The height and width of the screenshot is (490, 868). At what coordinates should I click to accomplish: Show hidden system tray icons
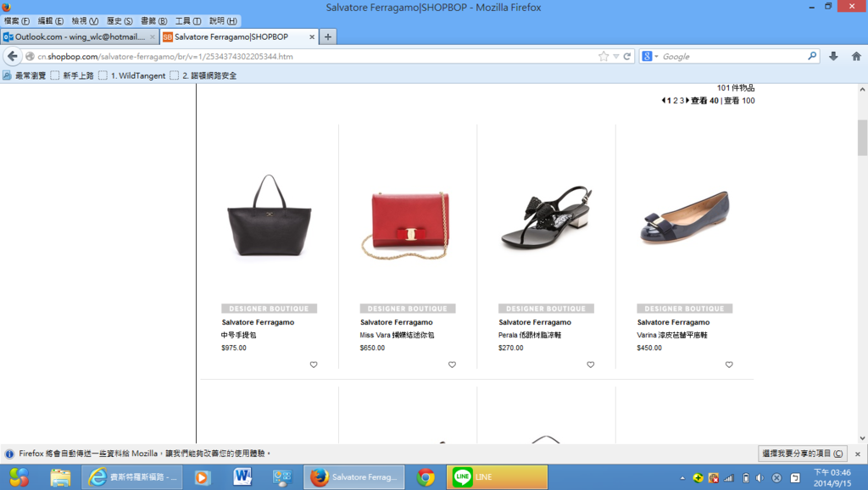(682, 477)
